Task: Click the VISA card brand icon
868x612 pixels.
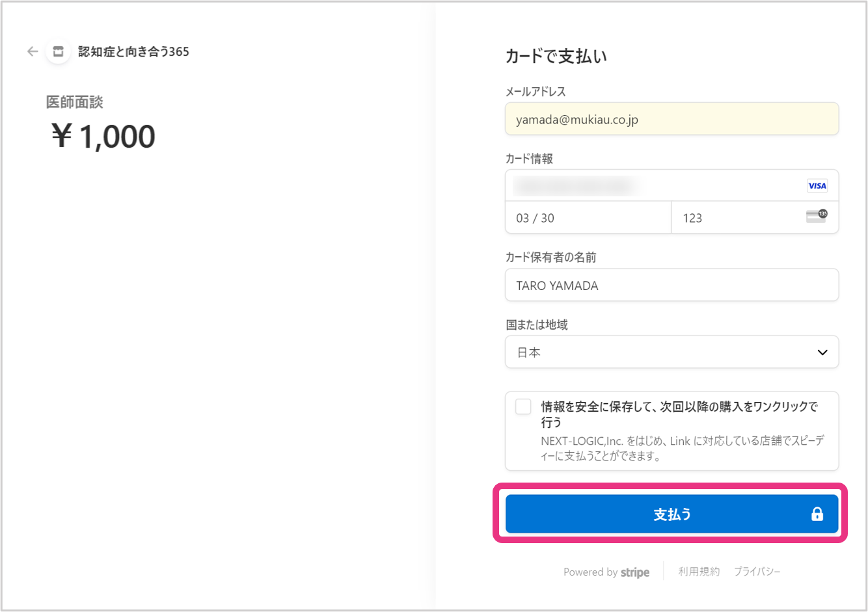Action: [x=817, y=186]
